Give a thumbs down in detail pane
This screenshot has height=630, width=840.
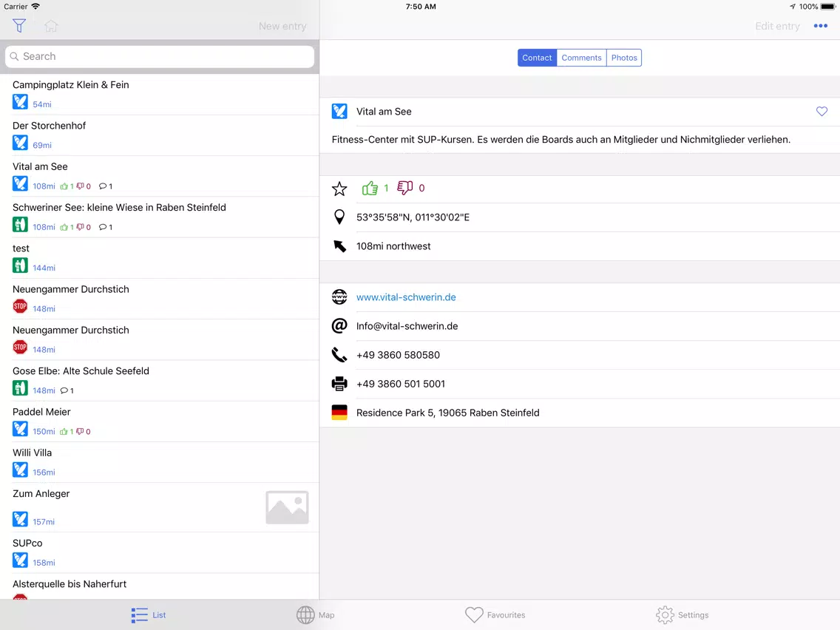[x=405, y=188]
